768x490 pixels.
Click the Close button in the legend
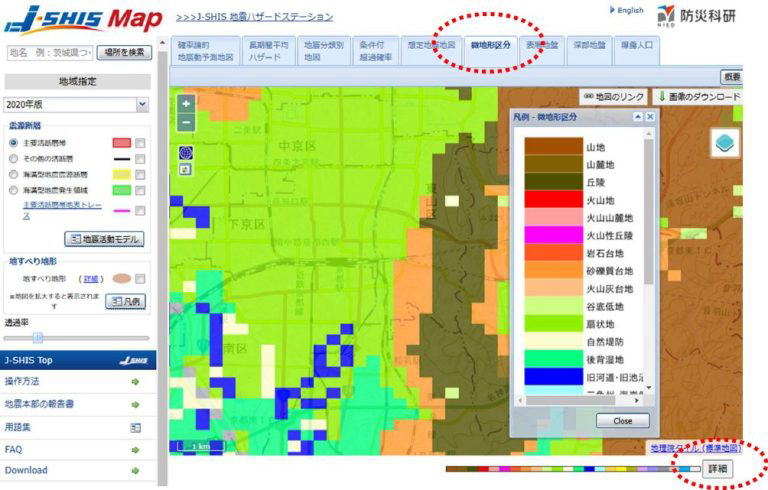622,421
